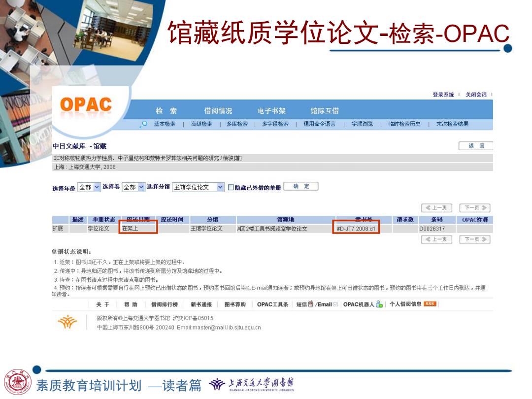Click the thesis title line 非对称核物质热力学性质

pyautogui.click(x=147, y=158)
